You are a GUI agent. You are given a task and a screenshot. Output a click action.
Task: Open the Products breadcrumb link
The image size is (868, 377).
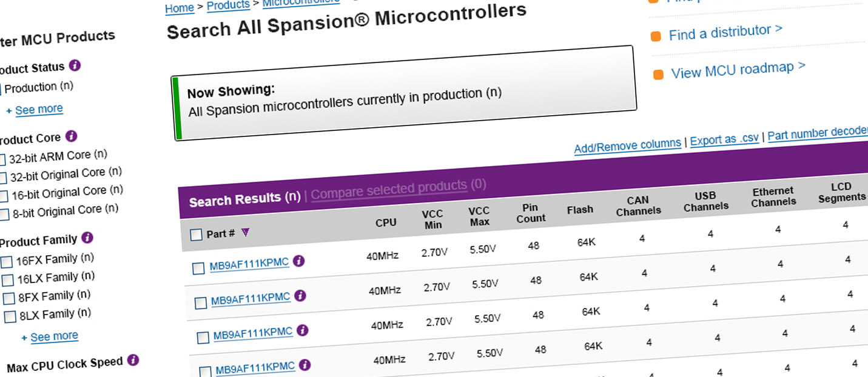(228, 5)
